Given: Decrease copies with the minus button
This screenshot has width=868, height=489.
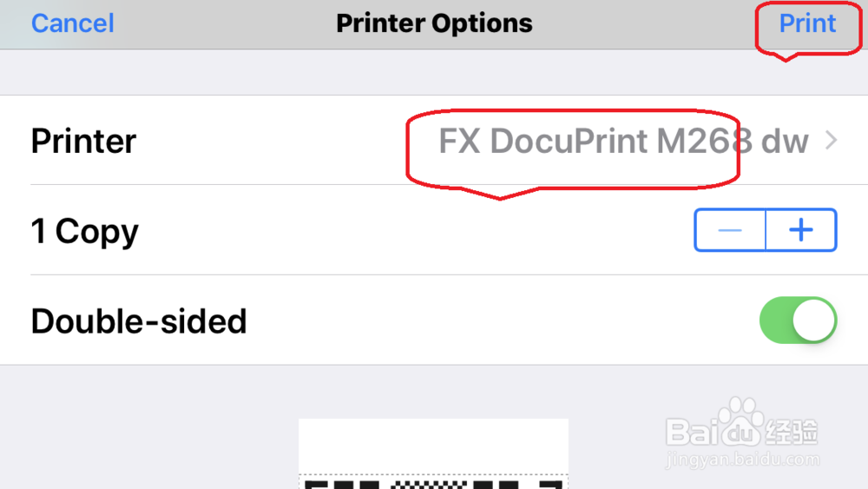Looking at the screenshot, I should coord(730,230).
